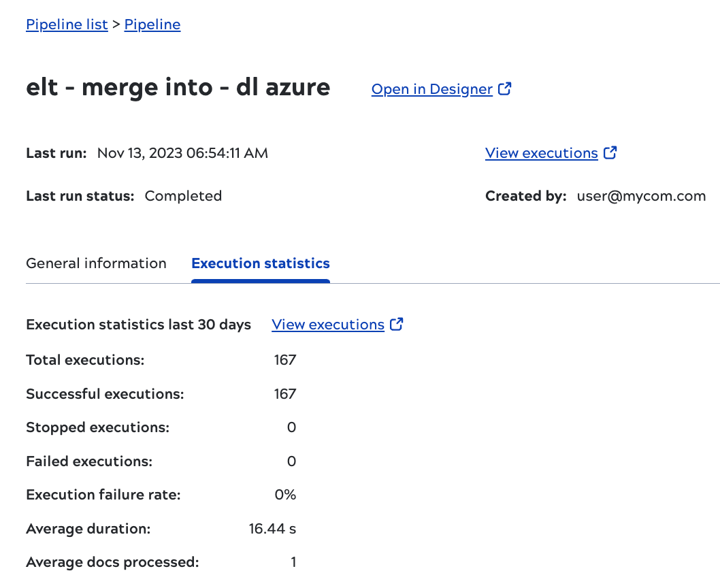The height and width of the screenshot is (588, 720).
Task: Click the pipeline title 'elt - merge into - dl azure'
Action: pyautogui.click(x=178, y=88)
